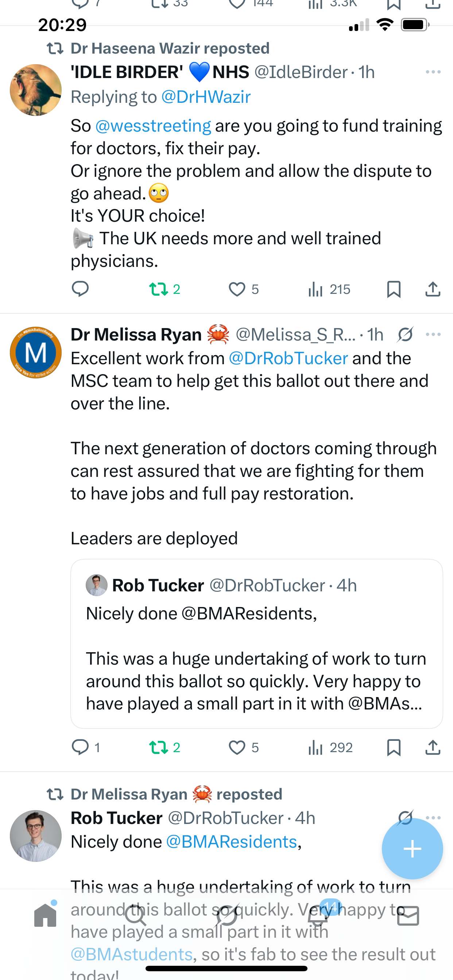The width and height of the screenshot is (453, 980).
Task: Share IdleBirder's tweet
Action: coord(433,289)
